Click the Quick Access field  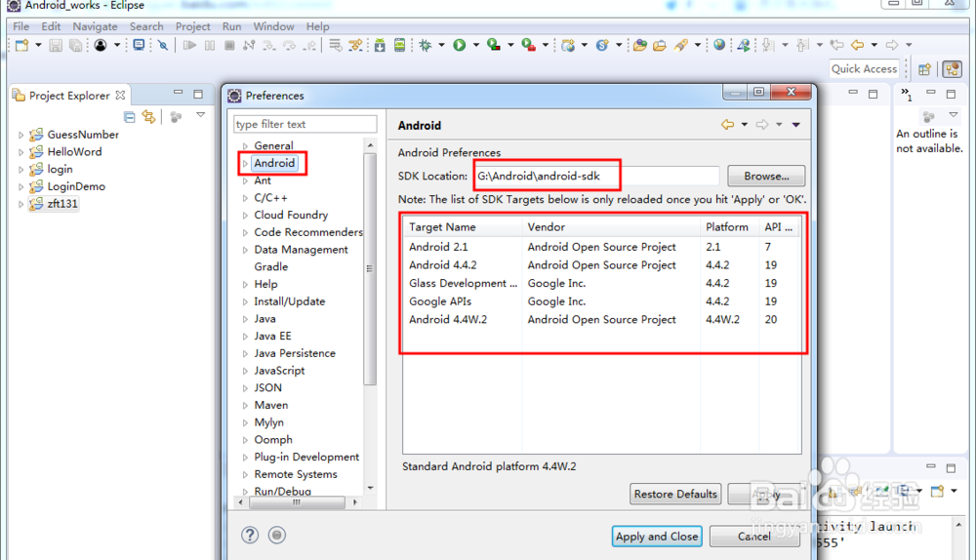click(x=864, y=69)
